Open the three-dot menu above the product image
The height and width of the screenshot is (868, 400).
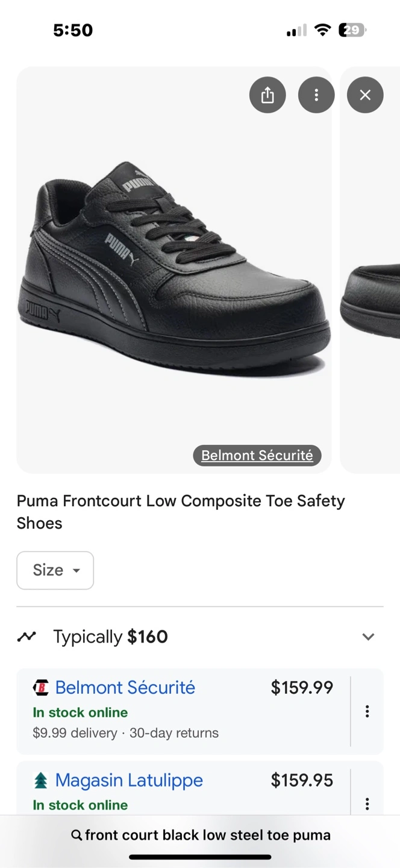pyautogui.click(x=316, y=95)
